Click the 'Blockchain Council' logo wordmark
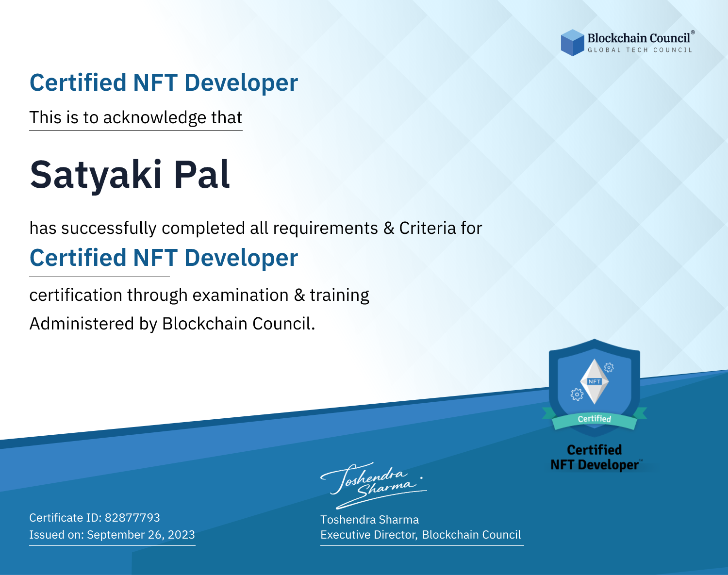The image size is (728, 575). pos(639,38)
